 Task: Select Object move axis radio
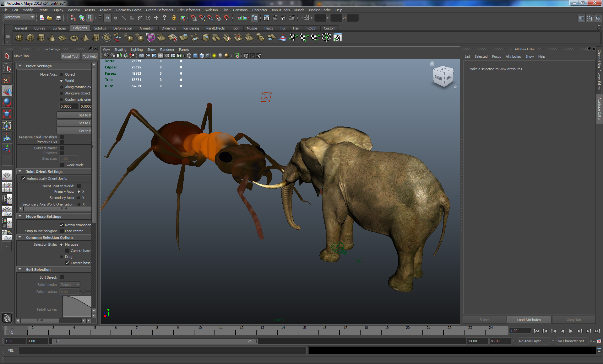[x=62, y=75]
